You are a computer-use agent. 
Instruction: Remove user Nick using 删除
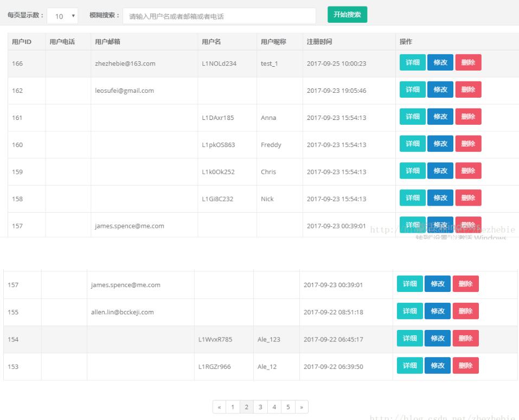click(468, 198)
